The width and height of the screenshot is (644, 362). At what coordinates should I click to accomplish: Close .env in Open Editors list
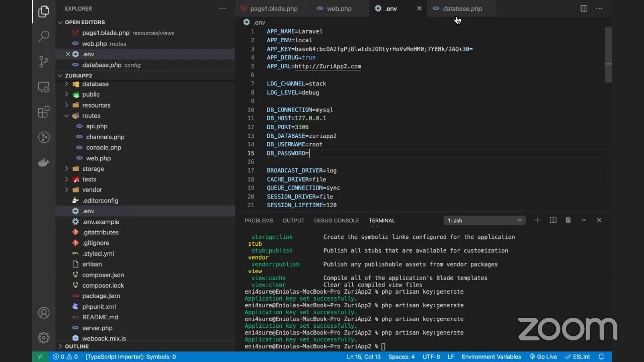67,54
